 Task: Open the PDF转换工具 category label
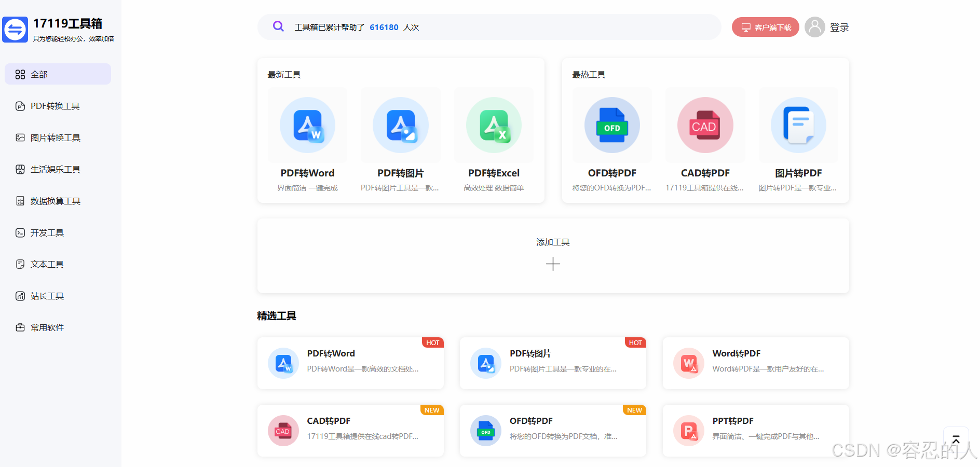[55, 106]
